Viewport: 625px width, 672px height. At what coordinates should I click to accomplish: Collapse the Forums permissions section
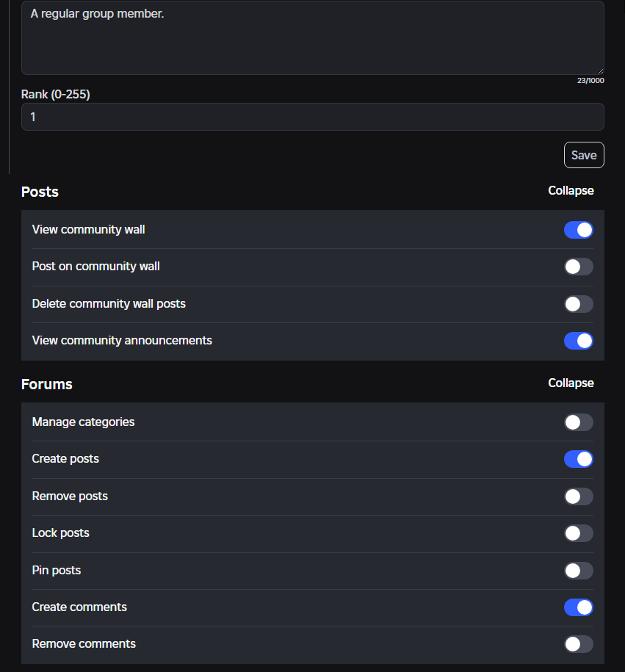[571, 383]
